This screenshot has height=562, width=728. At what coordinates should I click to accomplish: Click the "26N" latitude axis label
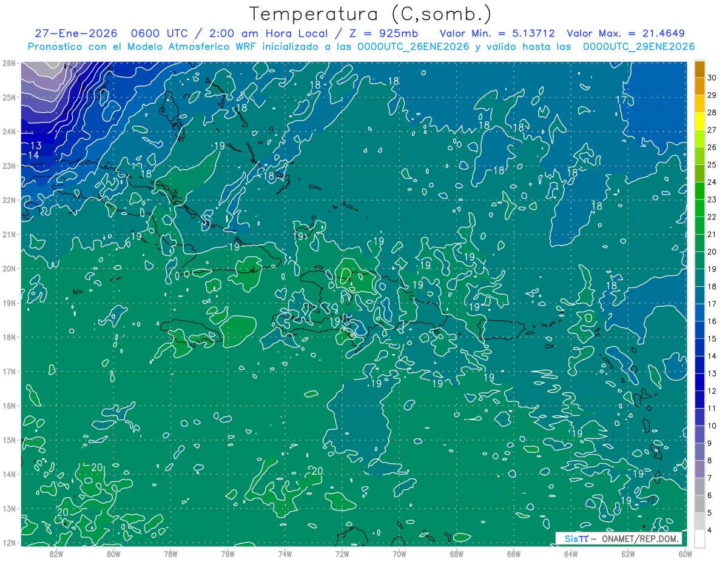[x=9, y=63]
